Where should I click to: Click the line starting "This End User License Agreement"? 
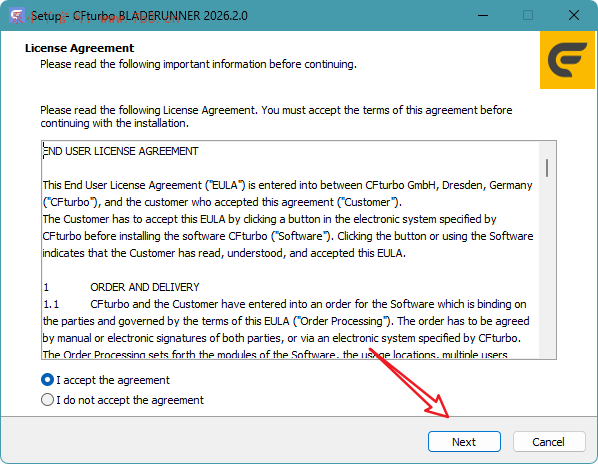(x=287, y=185)
